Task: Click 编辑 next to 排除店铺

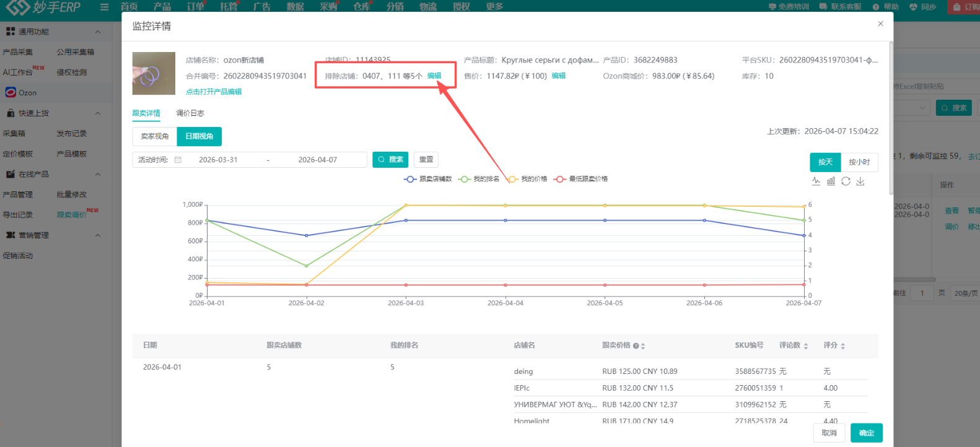Action: (x=434, y=76)
